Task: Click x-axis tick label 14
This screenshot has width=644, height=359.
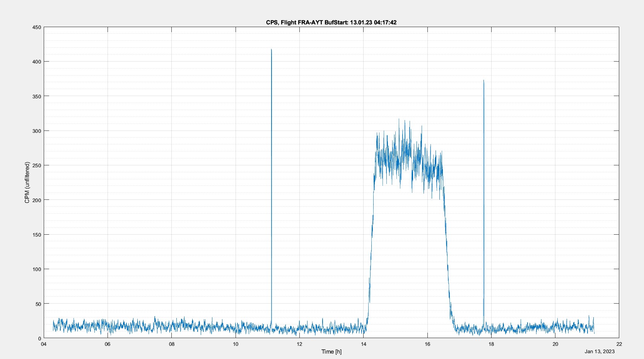Action: click(x=364, y=344)
